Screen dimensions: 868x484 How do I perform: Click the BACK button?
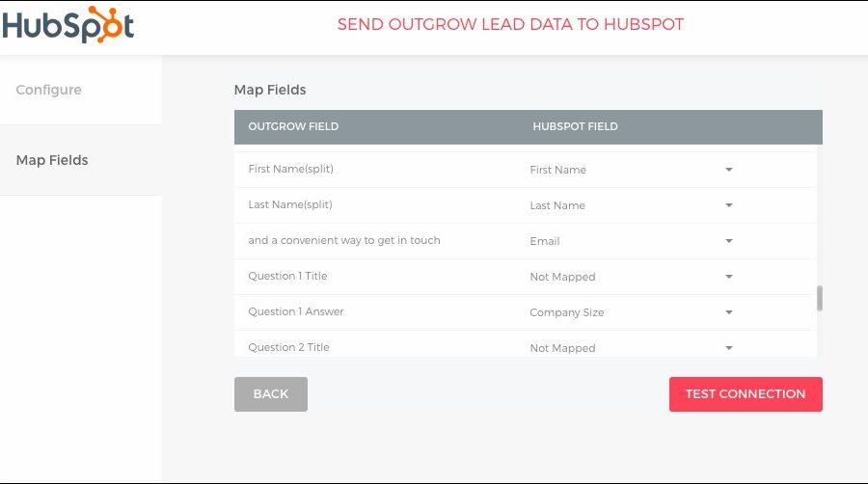[x=271, y=394]
